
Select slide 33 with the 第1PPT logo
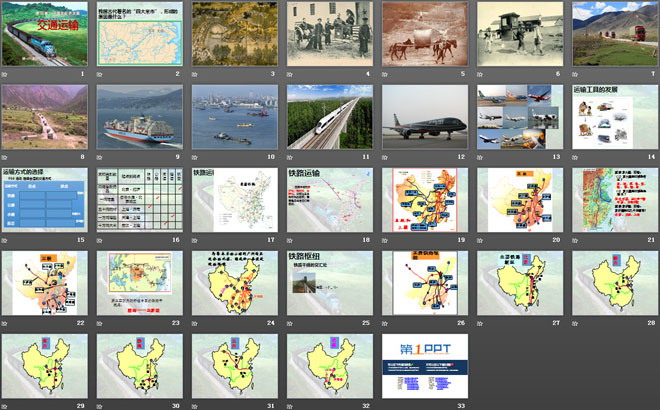pos(425,366)
